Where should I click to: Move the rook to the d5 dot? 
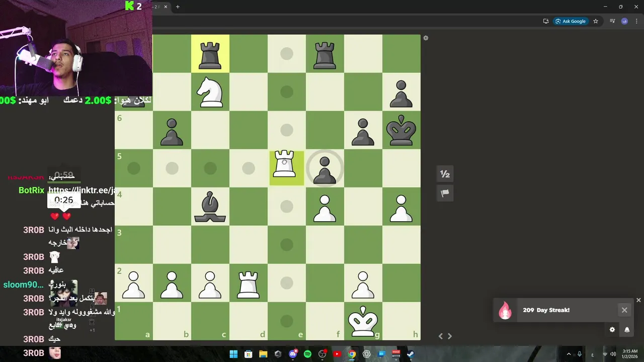tap(249, 168)
